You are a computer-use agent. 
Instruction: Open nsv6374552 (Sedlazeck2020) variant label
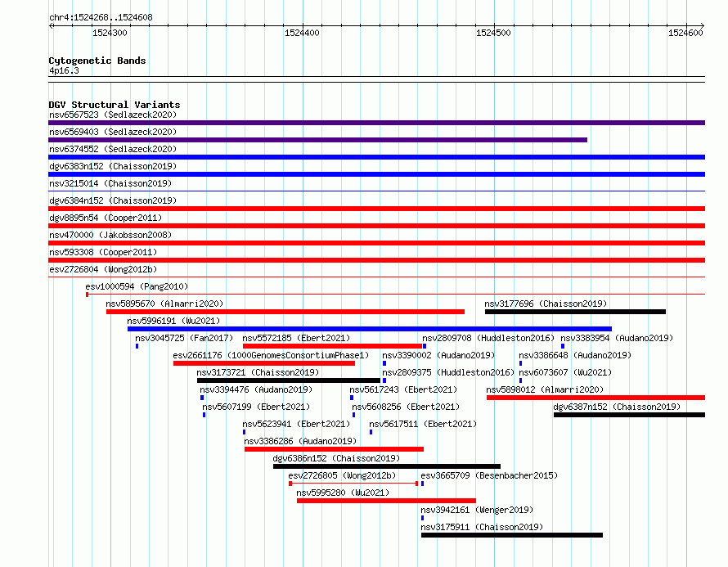point(113,149)
